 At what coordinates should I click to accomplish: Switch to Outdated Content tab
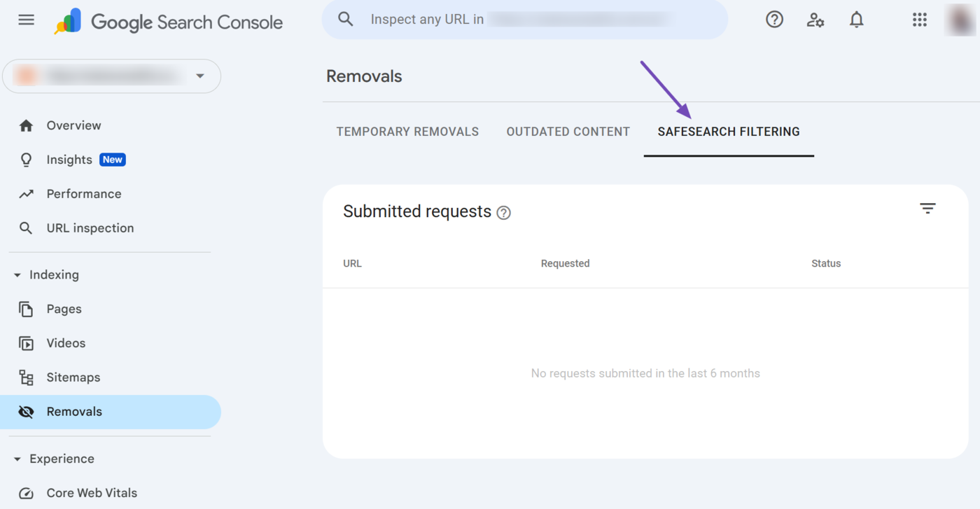[x=568, y=132]
